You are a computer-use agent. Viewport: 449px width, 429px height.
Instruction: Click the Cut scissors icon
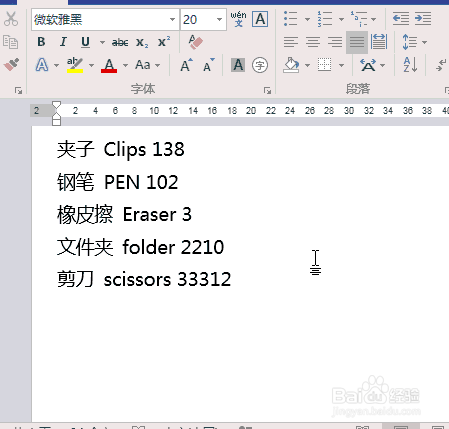point(11,19)
